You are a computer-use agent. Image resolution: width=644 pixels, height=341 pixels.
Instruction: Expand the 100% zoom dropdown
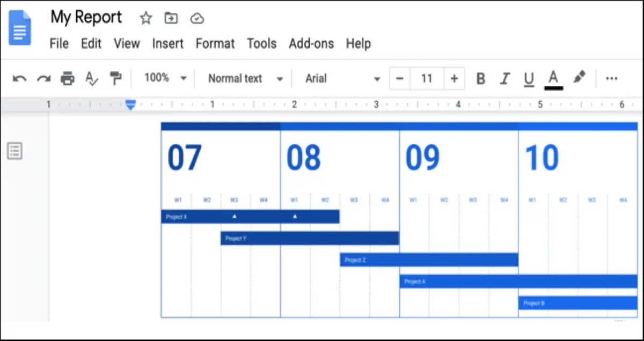point(165,78)
